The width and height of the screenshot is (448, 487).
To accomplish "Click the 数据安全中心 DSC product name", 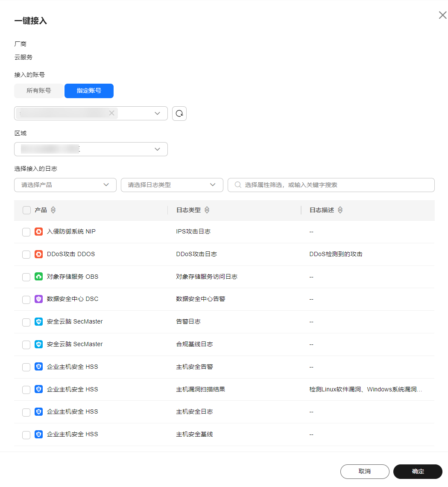I will [x=73, y=299].
